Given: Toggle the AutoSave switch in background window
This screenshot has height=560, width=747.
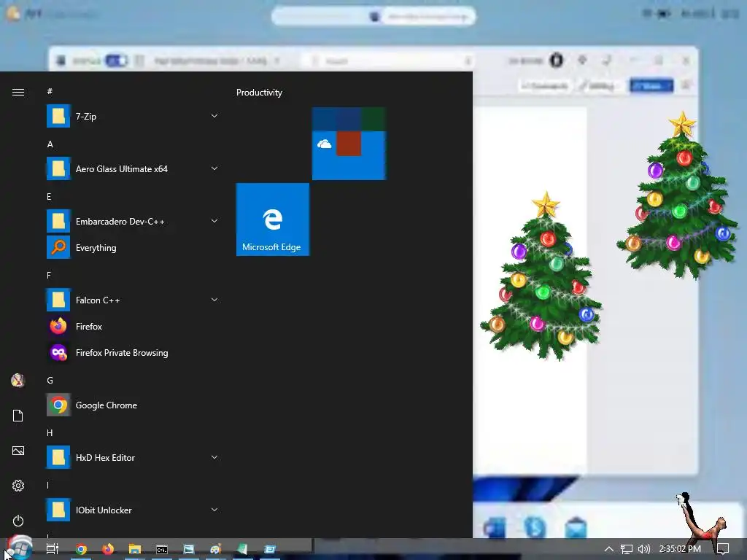Looking at the screenshot, I should coord(116,61).
